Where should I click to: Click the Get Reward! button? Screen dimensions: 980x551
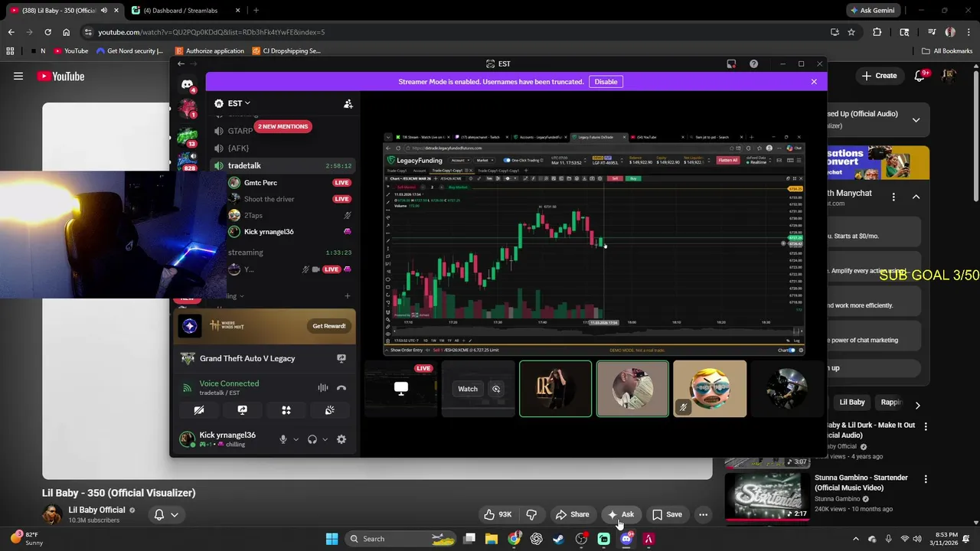coord(328,326)
